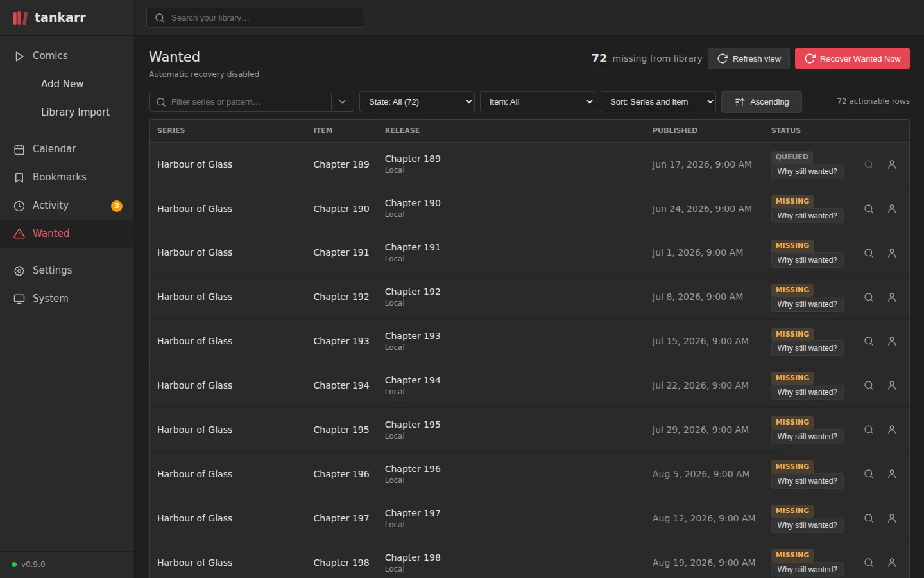Viewport: 924px width, 578px height.
Task: Click the tankarr logo icon
Action: coord(20,18)
